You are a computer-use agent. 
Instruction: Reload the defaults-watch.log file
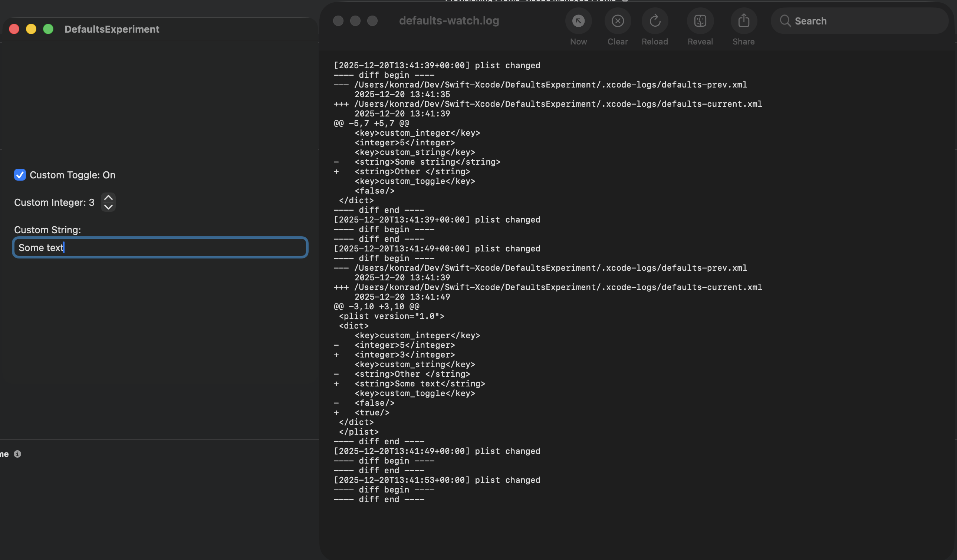pyautogui.click(x=655, y=21)
